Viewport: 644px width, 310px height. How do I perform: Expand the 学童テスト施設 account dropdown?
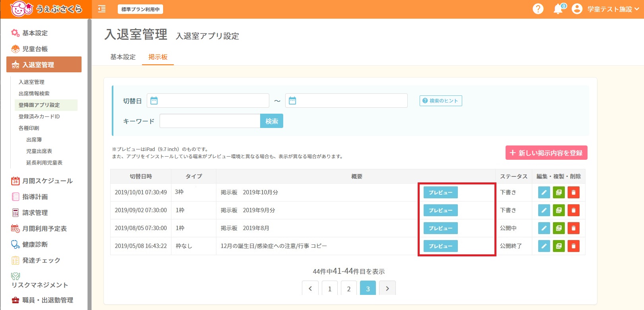[613, 9]
